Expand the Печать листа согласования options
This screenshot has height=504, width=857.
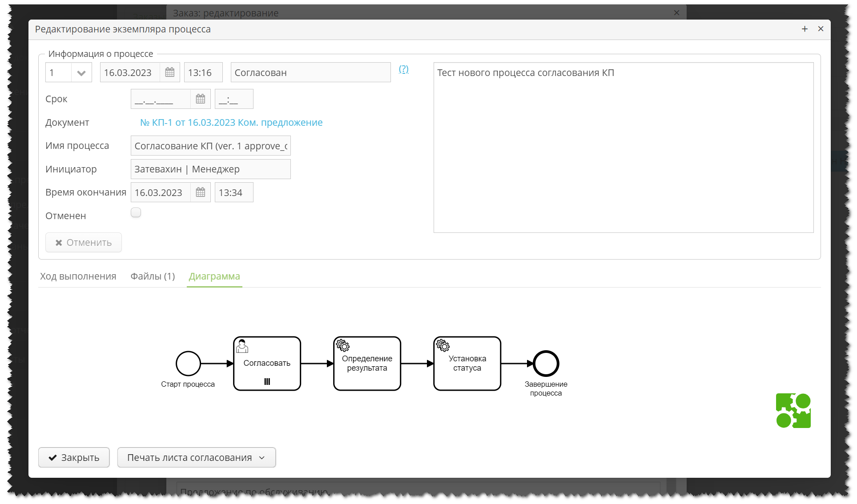coord(262,457)
